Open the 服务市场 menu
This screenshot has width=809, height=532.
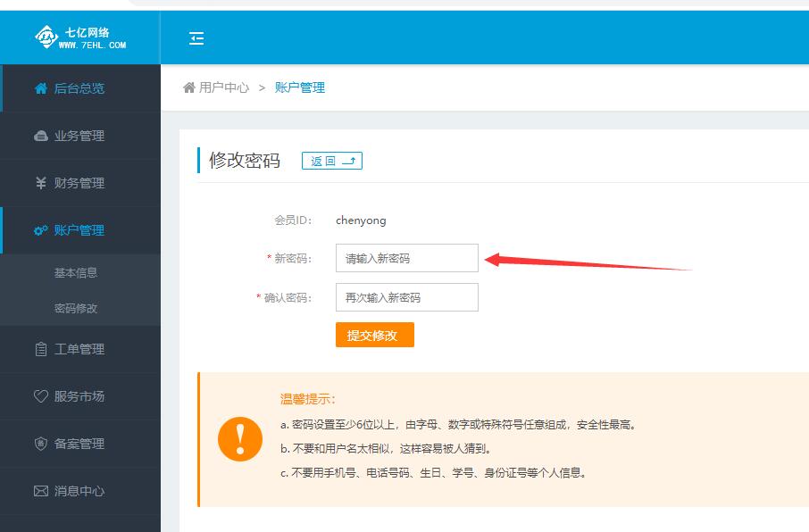tap(80, 396)
